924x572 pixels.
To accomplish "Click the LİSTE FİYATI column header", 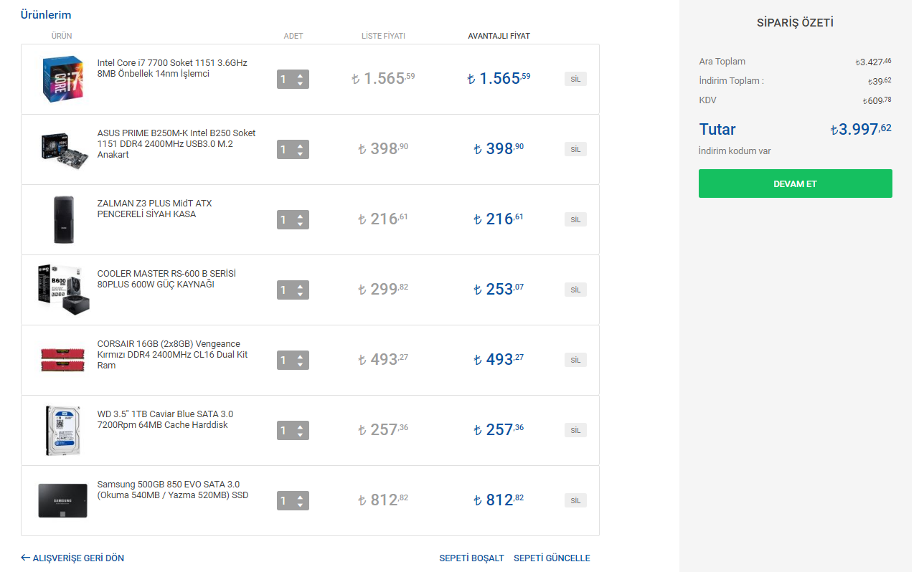I will [383, 36].
